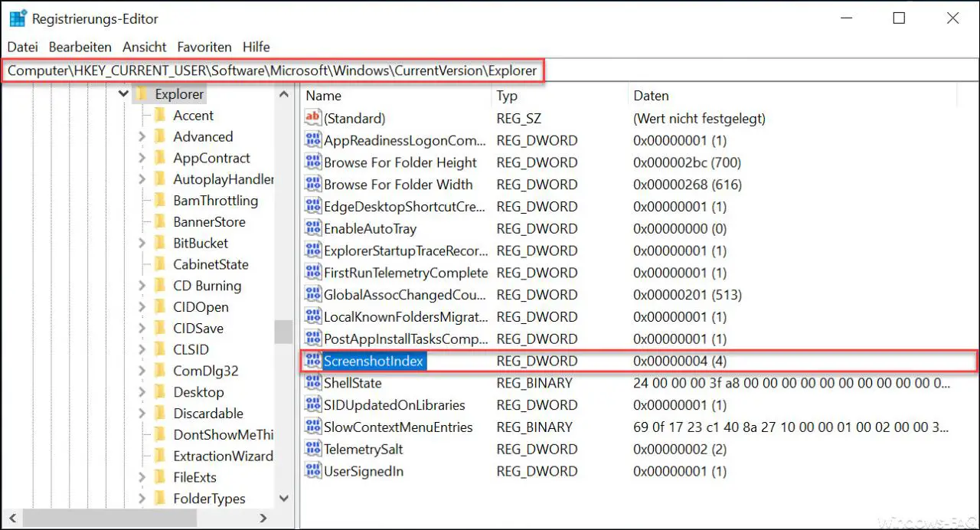Open the Ansicht menu
The width and height of the screenshot is (980, 530).
[x=144, y=47]
